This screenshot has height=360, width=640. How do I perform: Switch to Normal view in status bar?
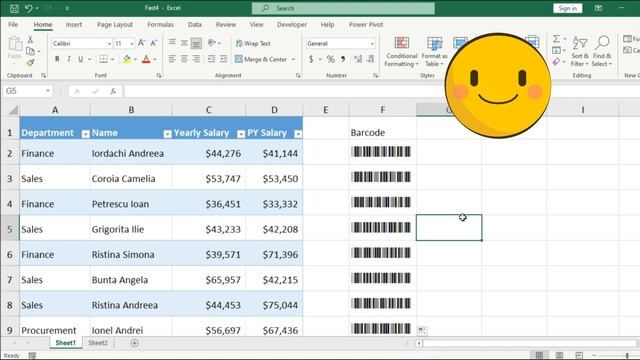pos(539,356)
